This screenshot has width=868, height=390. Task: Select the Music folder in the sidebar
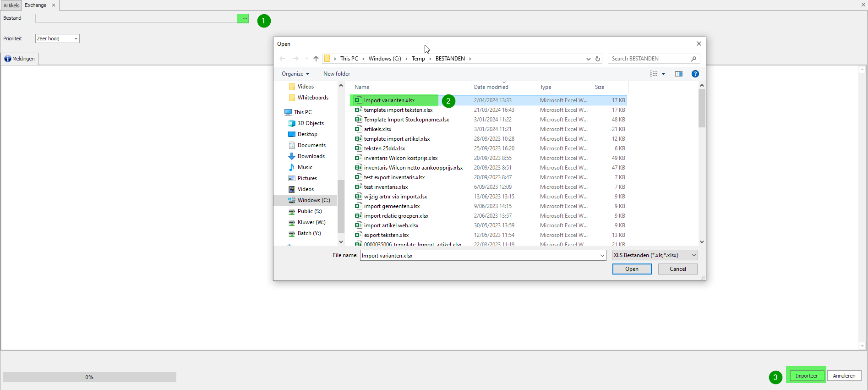pyautogui.click(x=305, y=167)
